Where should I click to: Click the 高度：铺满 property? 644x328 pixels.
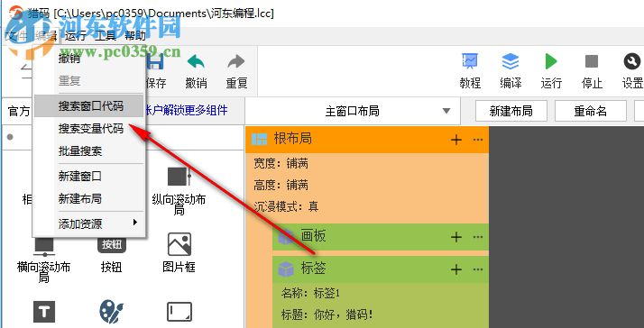[281, 185]
